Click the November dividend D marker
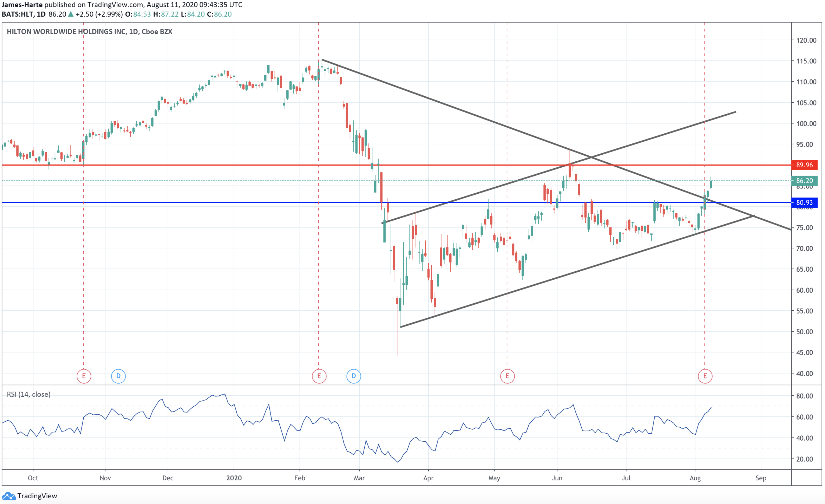The height and width of the screenshot is (504, 825). coord(118,376)
